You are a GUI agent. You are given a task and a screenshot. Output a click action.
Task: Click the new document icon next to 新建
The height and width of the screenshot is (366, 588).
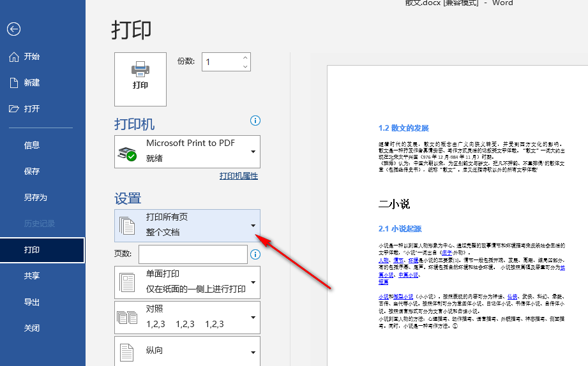tap(14, 83)
